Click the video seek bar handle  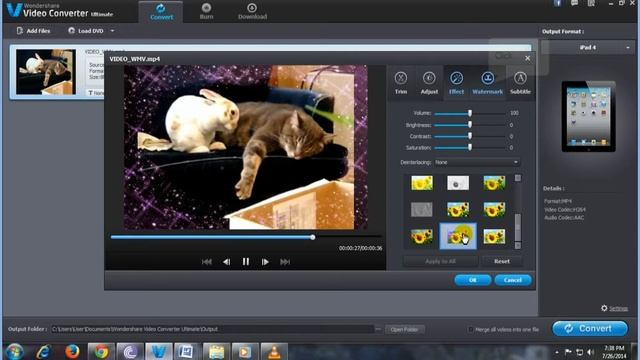[312, 237]
